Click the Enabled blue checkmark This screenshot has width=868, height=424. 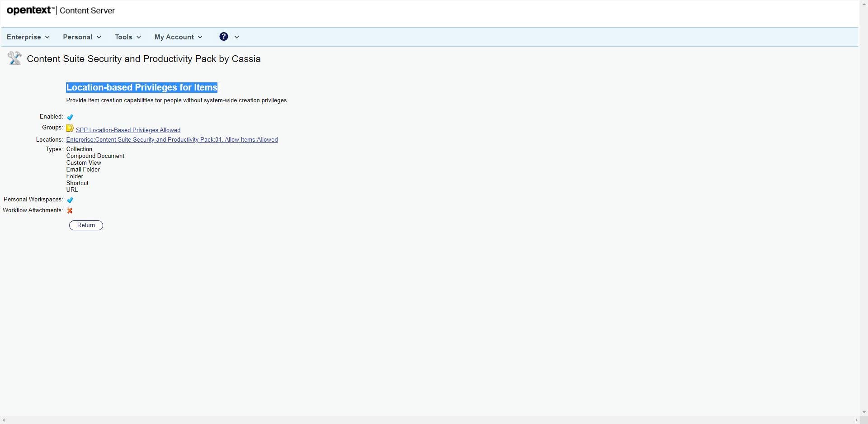coord(70,117)
